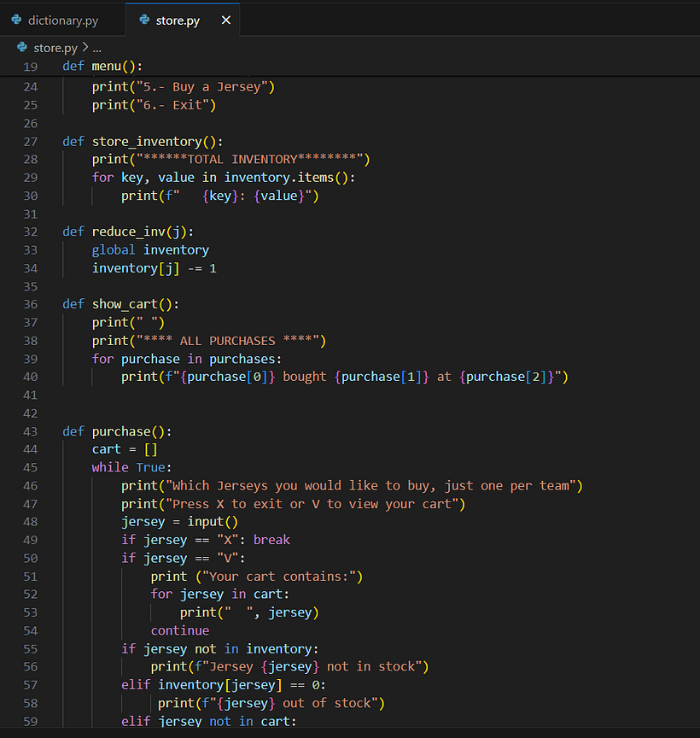Click line number 43 in the gutter
700x738 pixels.
click(30, 431)
